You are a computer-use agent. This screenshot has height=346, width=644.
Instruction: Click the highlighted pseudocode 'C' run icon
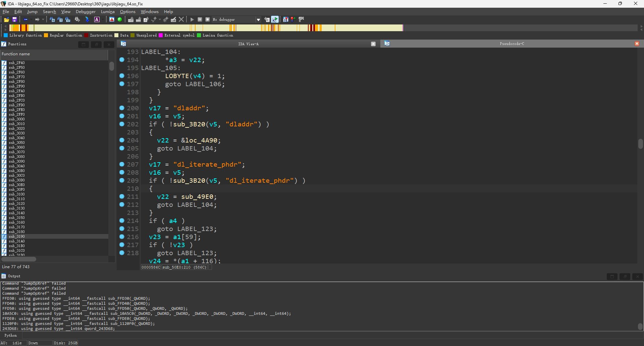click(275, 19)
